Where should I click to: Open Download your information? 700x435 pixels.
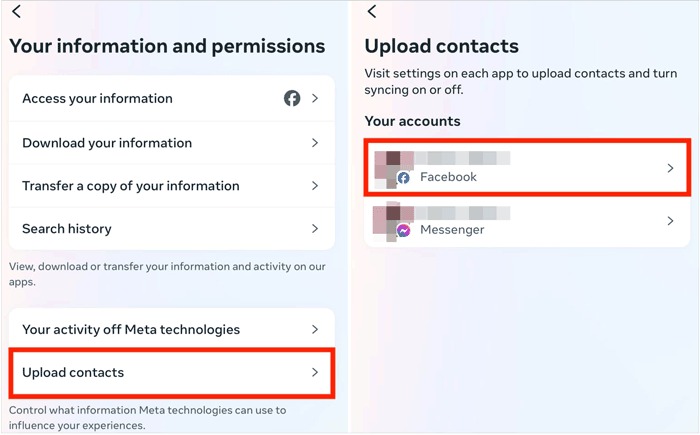[x=107, y=143]
